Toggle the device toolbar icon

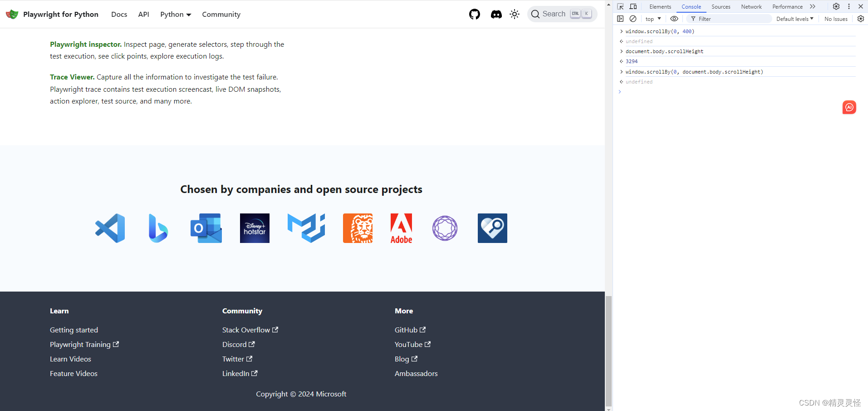click(633, 6)
